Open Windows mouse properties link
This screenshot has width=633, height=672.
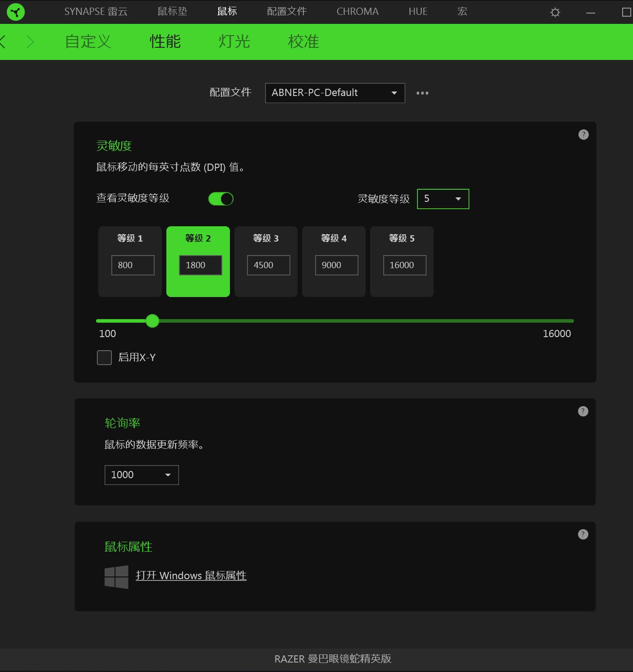coord(191,576)
